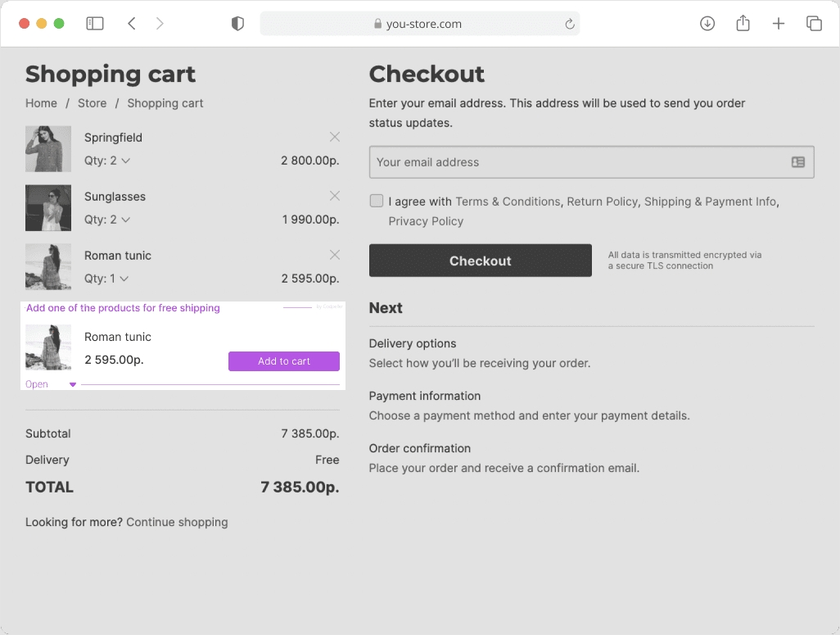This screenshot has height=635, width=840.
Task: Check the agree with terms checkbox
Action: tap(377, 201)
